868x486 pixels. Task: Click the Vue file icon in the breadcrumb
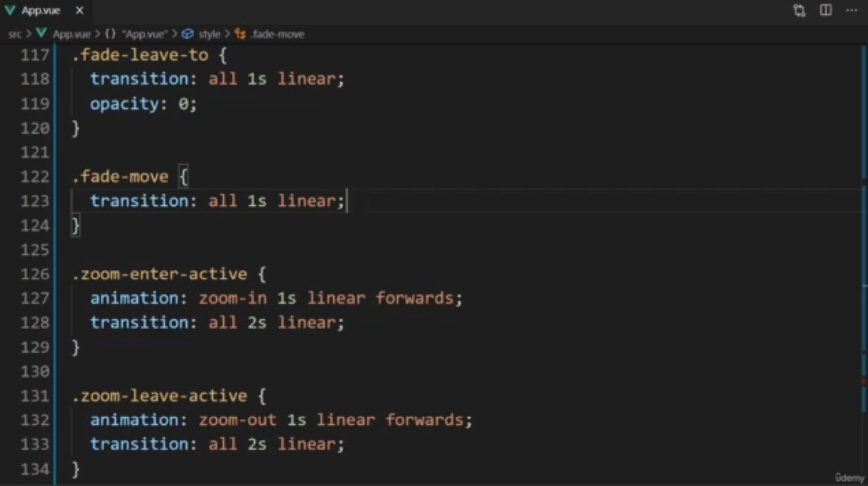click(41, 34)
